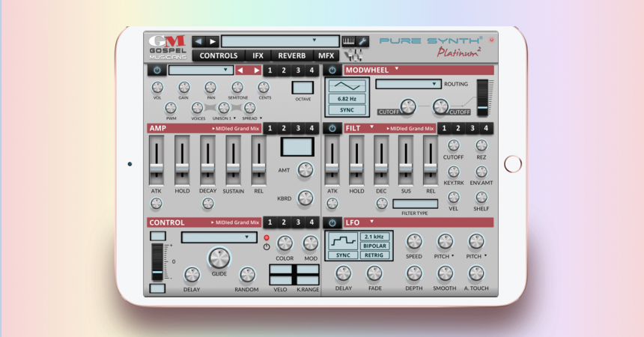Viewport: 644px width, 337px height.
Task: Select oscillator layer 1 tab
Action: pyautogui.click(x=270, y=70)
